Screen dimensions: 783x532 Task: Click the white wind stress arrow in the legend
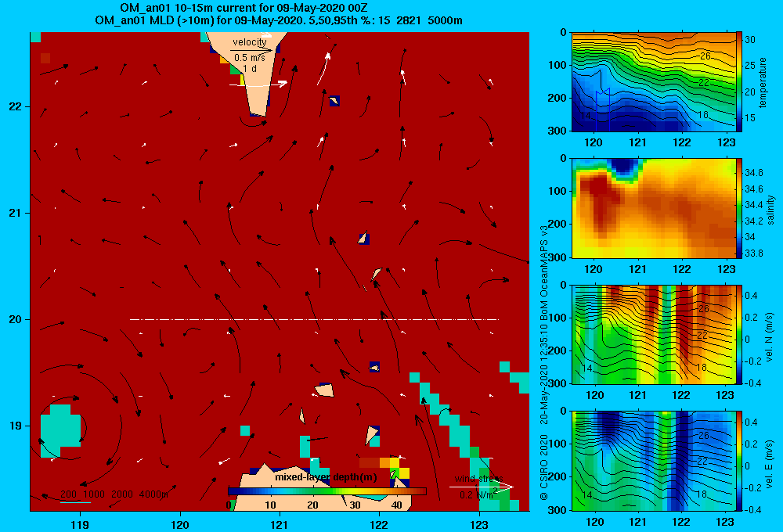click(482, 487)
